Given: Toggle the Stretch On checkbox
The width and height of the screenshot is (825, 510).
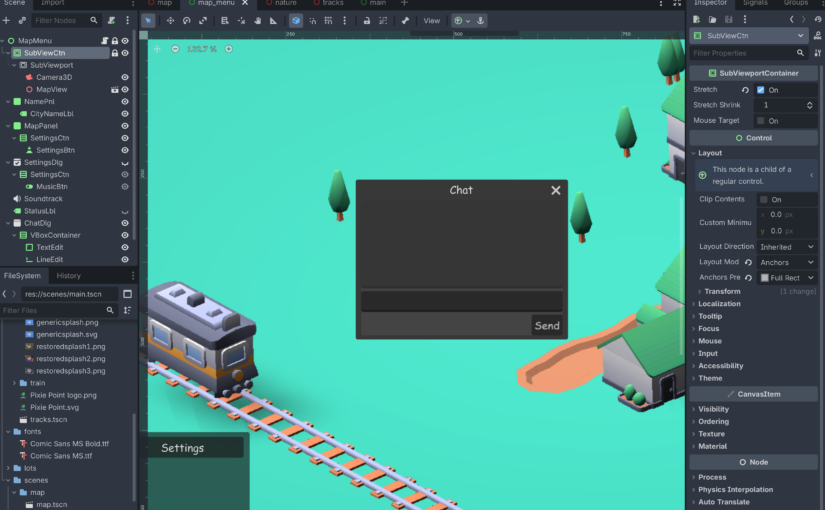Looking at the screenshot, I should [761, 90].
